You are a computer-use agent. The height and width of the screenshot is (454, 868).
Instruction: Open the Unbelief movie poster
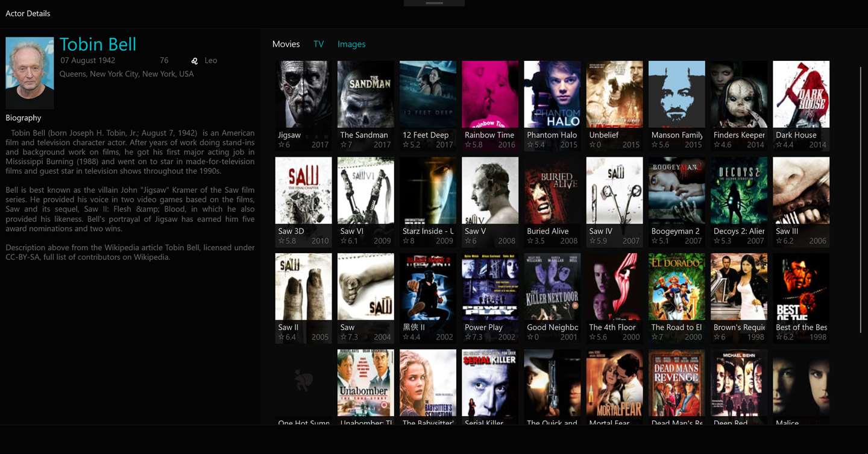(614, 94)
